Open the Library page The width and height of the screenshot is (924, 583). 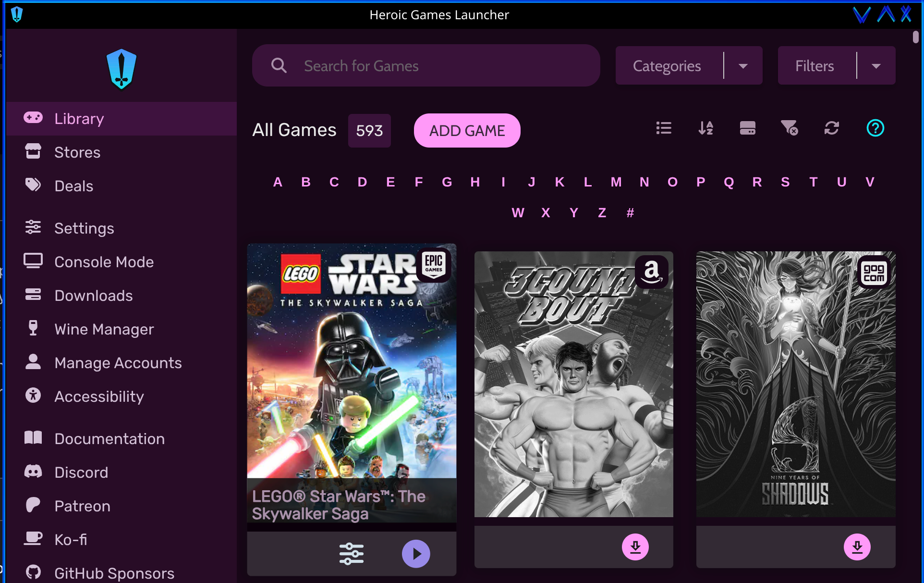122,119
